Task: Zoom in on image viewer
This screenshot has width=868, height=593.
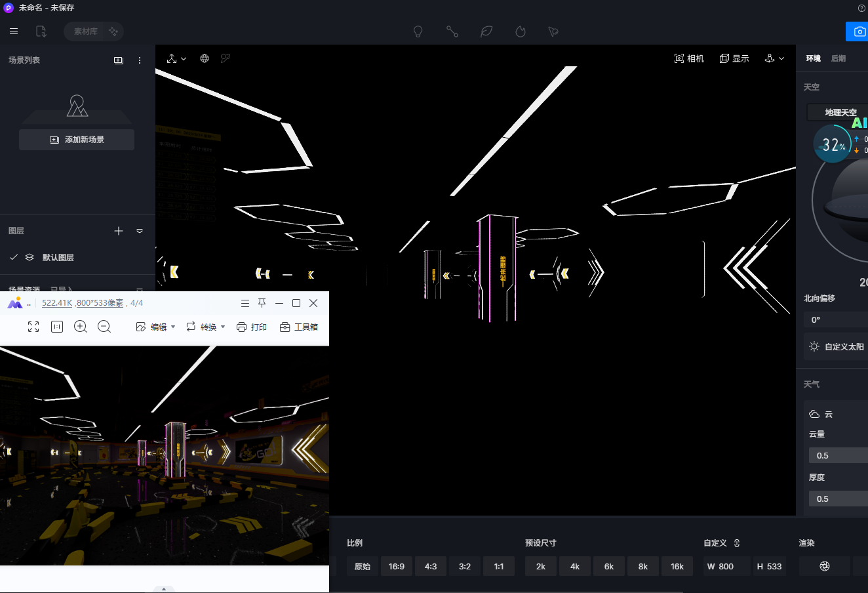Action: click(x=81, y=327)
